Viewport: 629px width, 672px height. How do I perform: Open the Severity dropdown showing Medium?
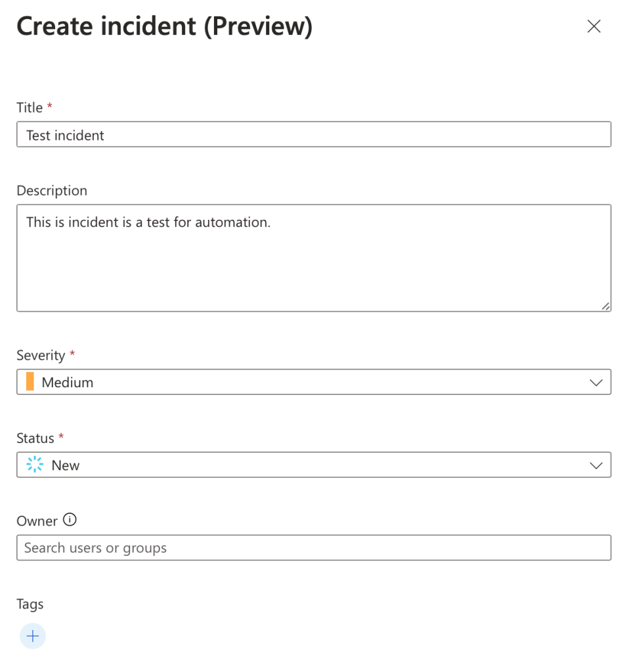313,382
